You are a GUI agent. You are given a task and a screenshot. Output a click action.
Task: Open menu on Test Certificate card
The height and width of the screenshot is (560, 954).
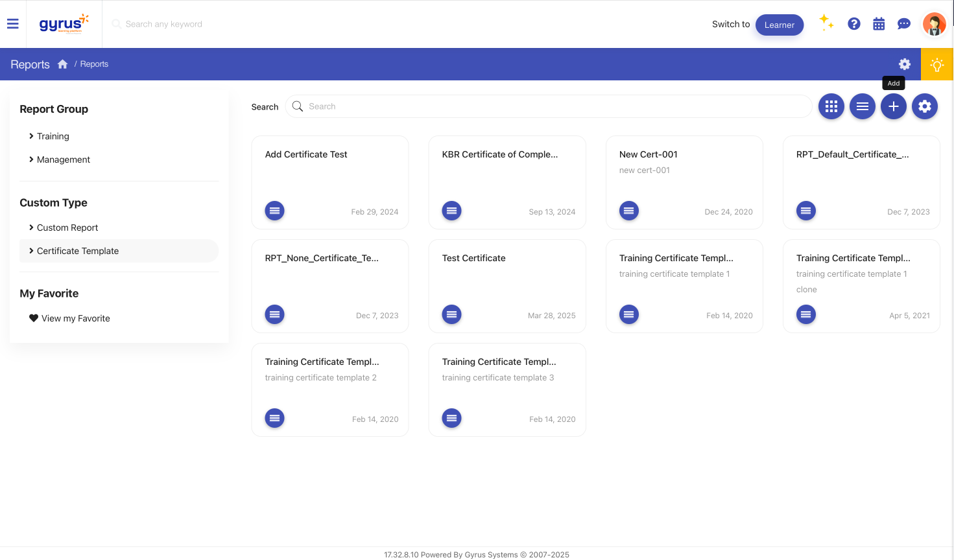pyautogui.click(x=451, y=314)
